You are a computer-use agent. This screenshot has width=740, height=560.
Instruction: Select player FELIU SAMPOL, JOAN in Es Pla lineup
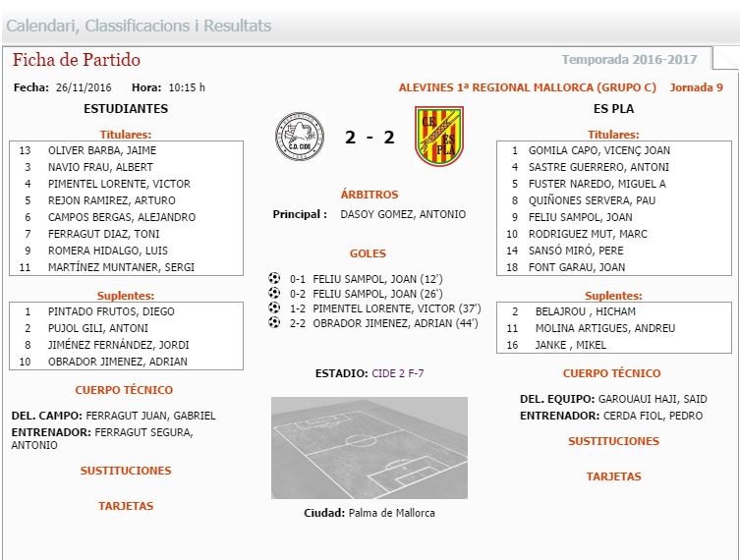580,217
